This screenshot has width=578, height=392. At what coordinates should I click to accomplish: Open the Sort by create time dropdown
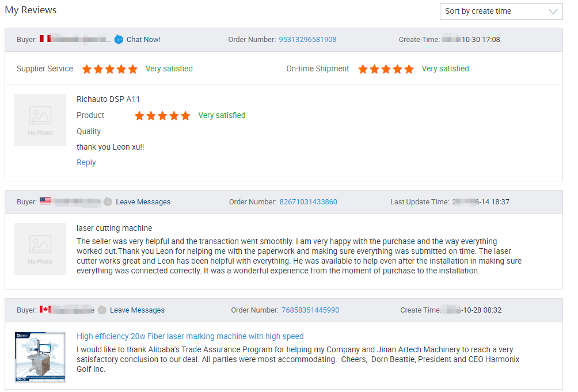point(501,11)
